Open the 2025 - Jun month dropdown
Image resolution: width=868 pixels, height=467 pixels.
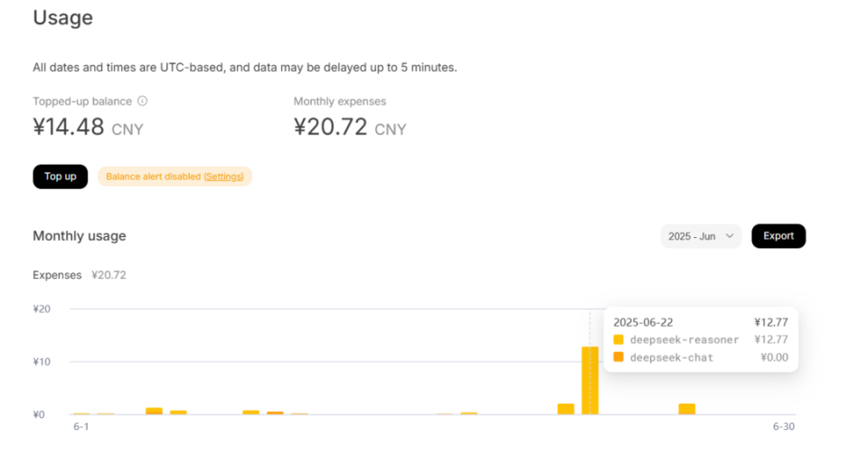tap(701, 236)
